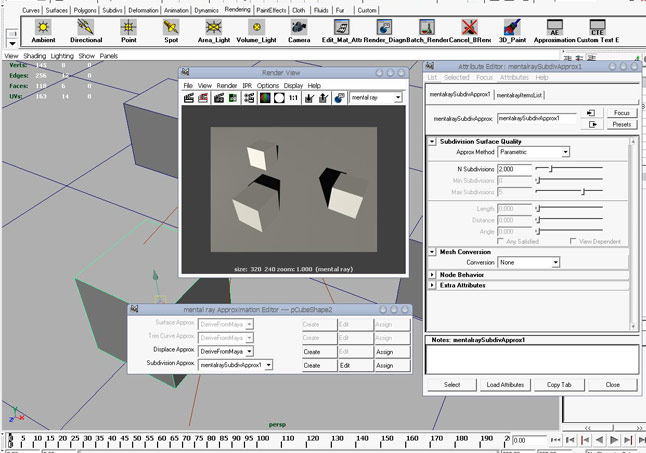Image resolution: width=646 pixels, height=453 pixels.
Task: Open the viewport Lighting menu
Action: [x=62, y=56]
